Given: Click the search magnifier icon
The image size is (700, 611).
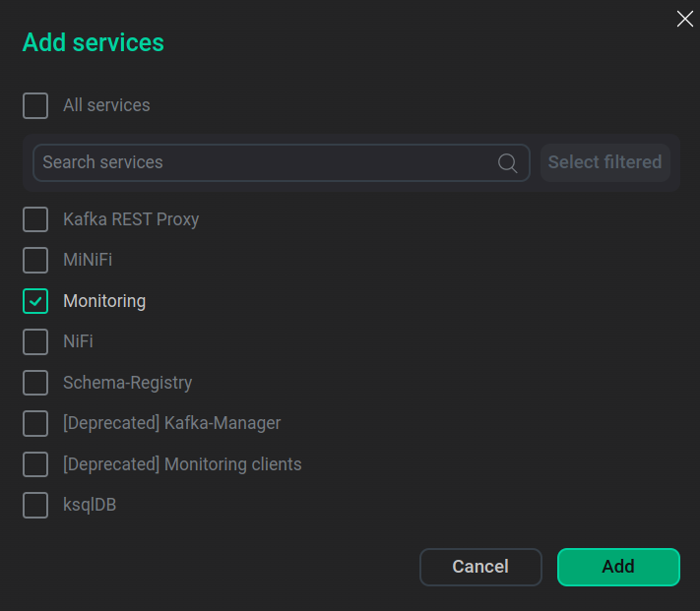Looking at the screenshot, I should (x=508, y=163).
